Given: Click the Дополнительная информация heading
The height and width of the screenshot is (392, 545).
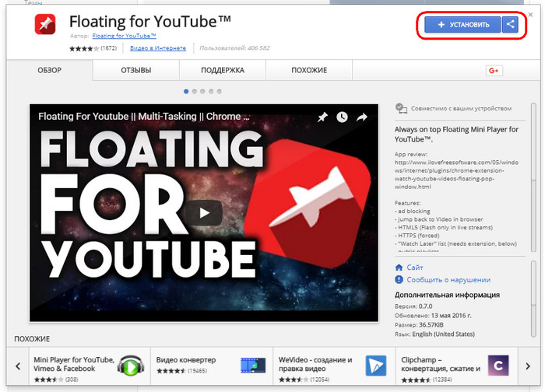Looking at the screenshot, I should tap(447, 295).
